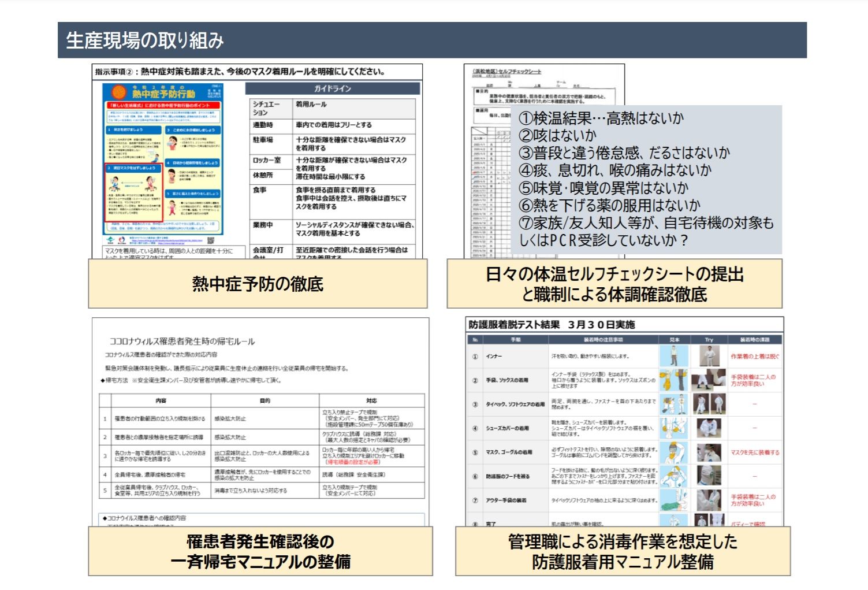This screenshot has height=590, width=868.
Task: Click the sun icon on heatstroke poster
Action: [120, 92]
